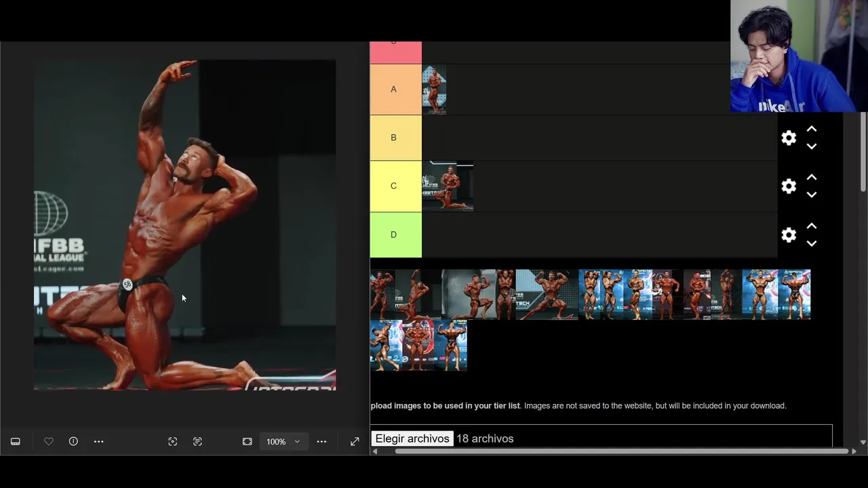Click the light-yellow C tier label
Viewport: 868px width, 488px height.
tap(395, 186)
